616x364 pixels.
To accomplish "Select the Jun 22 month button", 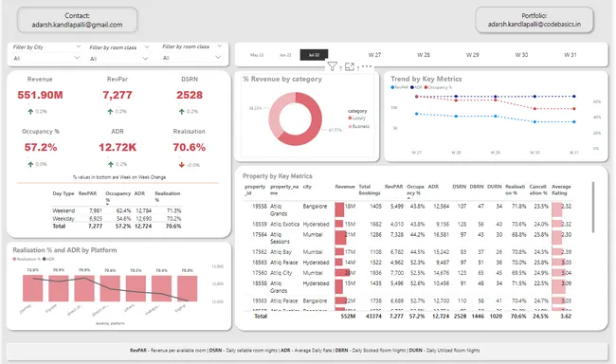I will tap(285, 55).
